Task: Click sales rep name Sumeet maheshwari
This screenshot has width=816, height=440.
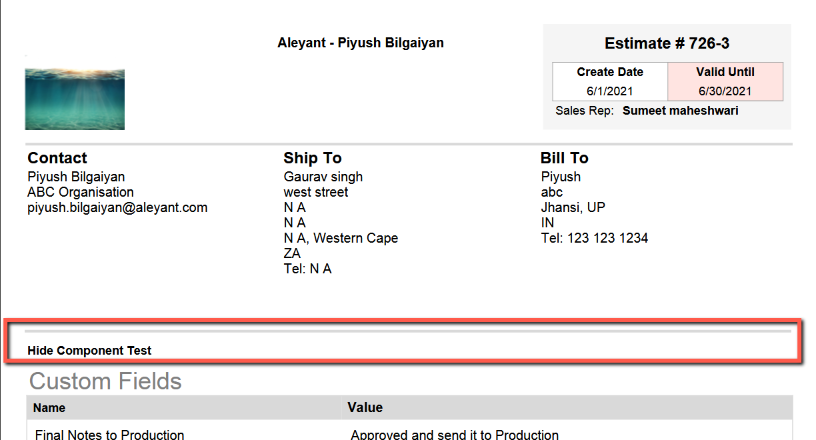Action: tap(680, 111)
